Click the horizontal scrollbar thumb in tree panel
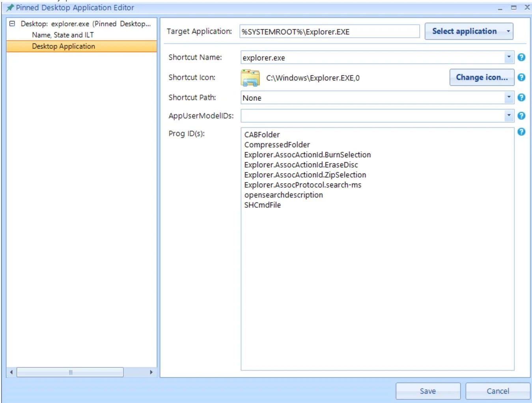This screenshot has height=403, width=532. tap(70, 372)
